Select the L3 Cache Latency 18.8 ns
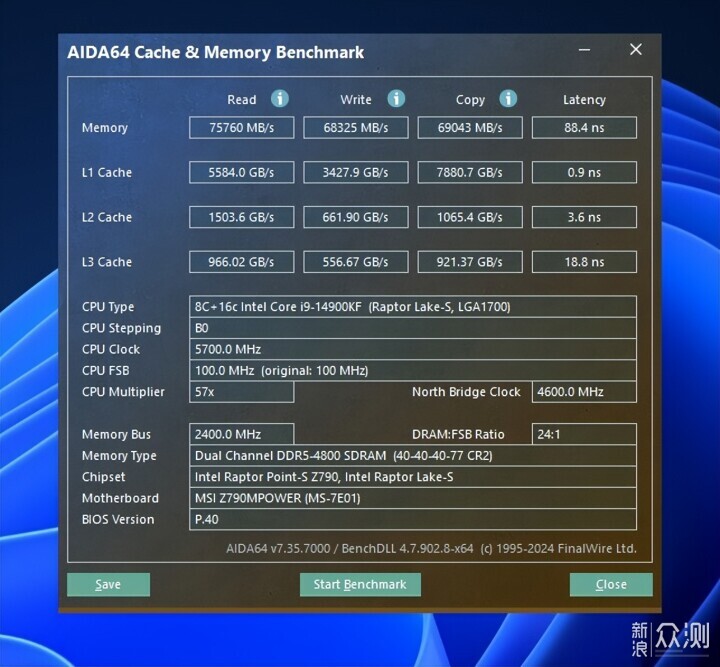This screenshot has width=720, height=667. 584,262
